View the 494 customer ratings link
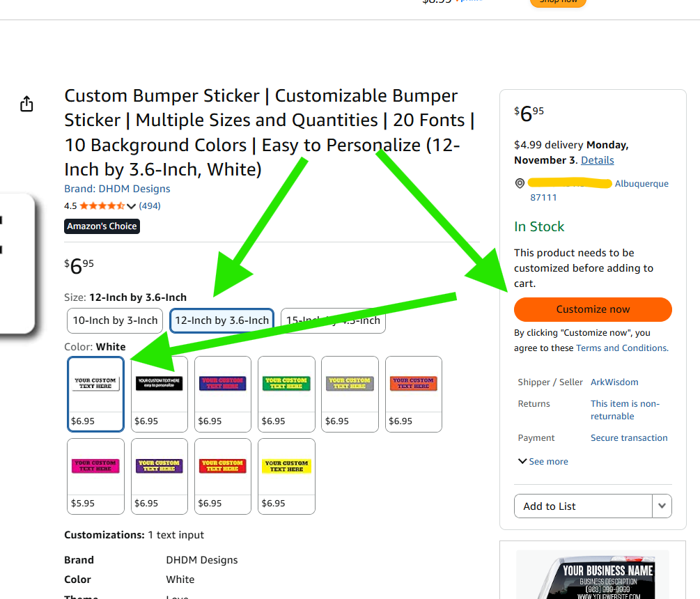700x599 pixels. point(150,206)
